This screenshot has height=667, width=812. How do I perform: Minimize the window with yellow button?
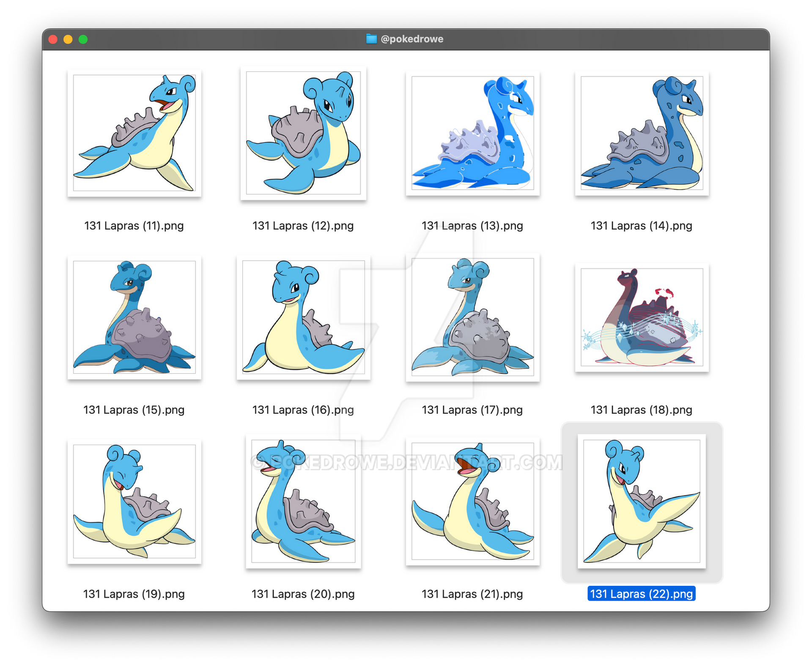[68, 39]
